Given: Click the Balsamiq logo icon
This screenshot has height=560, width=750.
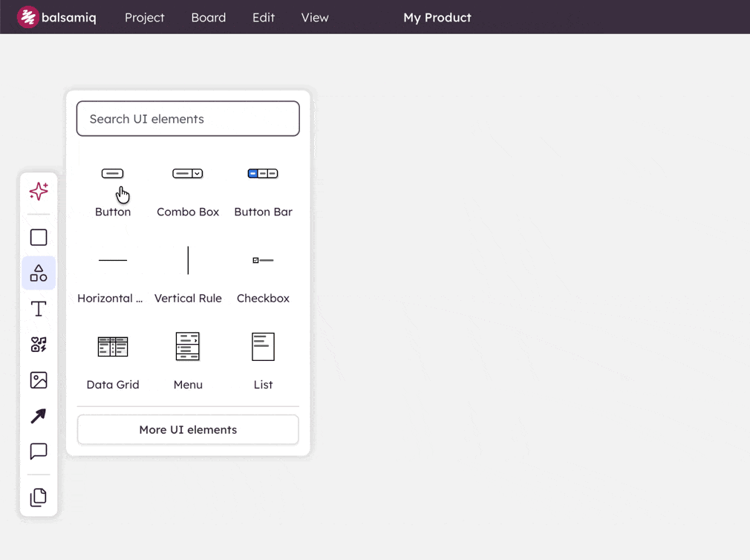Looking at the screenshot, I should coord(27,17).
